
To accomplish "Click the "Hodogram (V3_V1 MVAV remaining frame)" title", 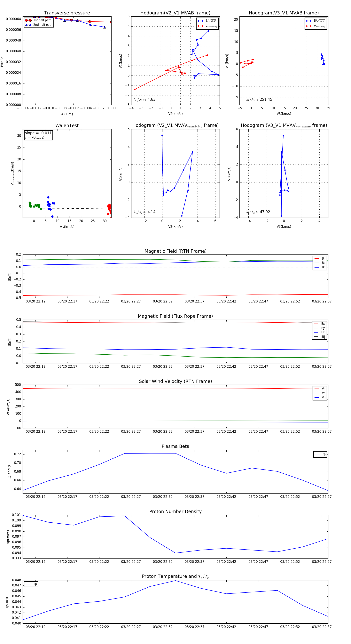I will coord(284,125).
